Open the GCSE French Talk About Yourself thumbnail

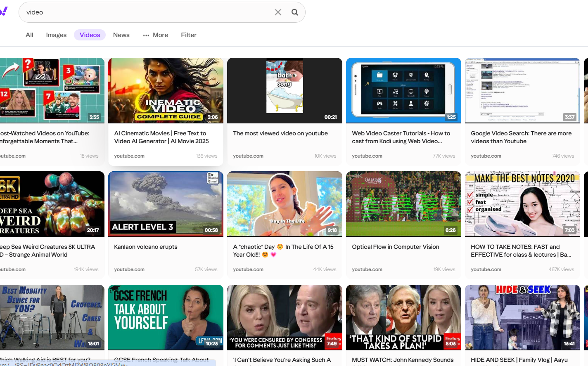tap(166, 317)
